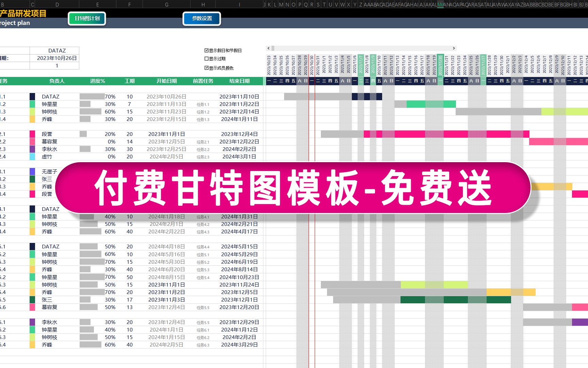588x368 pixels.
Task: Click the timeline scrollbar thumb
Action: (273, 48)
